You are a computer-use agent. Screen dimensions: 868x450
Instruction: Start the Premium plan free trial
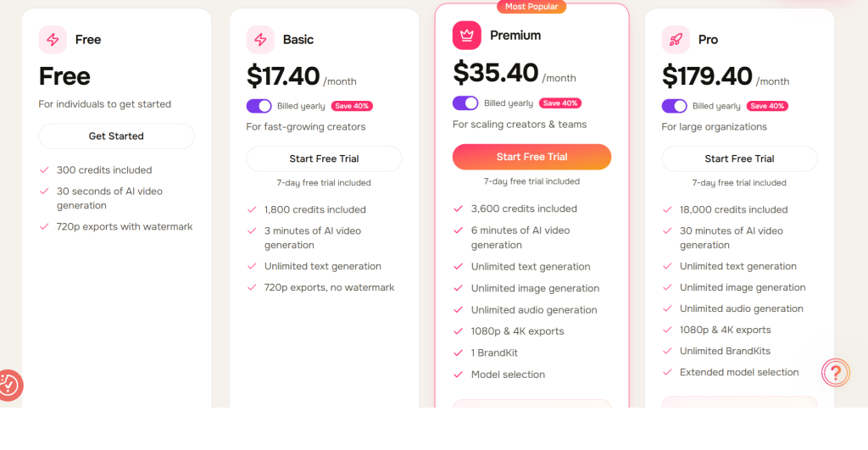[x=531, y=157]
